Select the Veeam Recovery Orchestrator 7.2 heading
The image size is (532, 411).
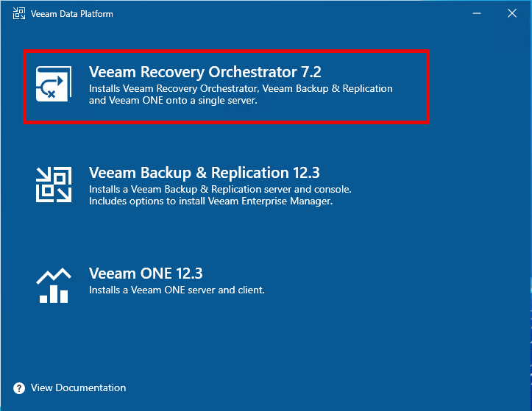(x=205, y=72)
